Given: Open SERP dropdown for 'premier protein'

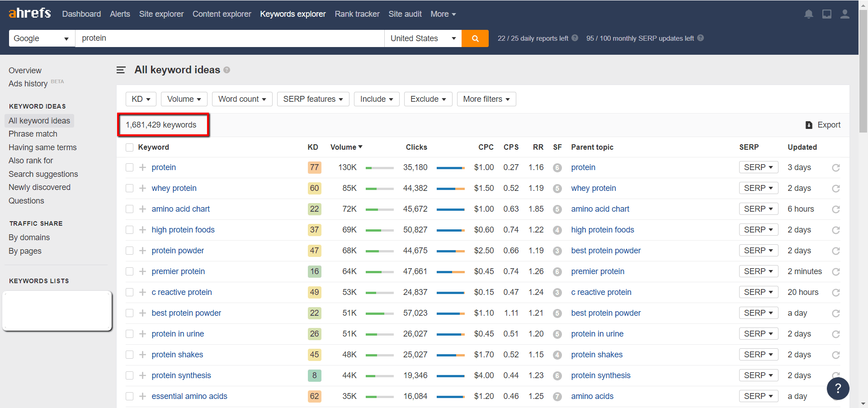Looking at the screenshot, I should [x=759, y=271].
